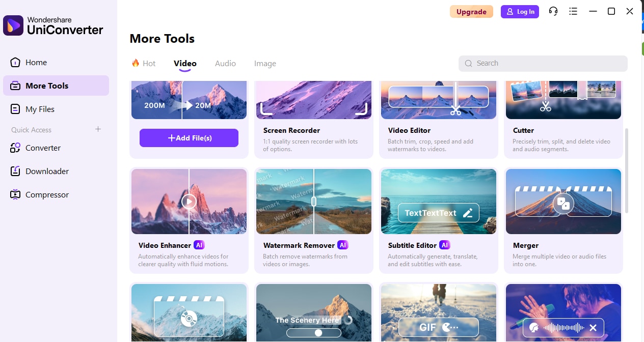The width and height of the screenshot is (644, 342).
Task: Switch to the Audio tab
Action: pyautogui.click(x=225, y=63)
